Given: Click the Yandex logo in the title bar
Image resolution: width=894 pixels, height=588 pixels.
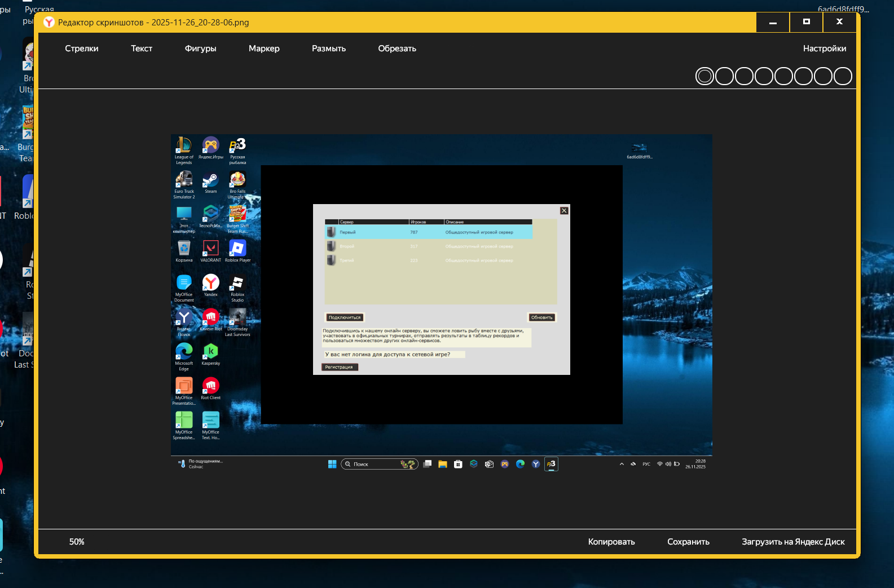Looking at the screenshot, I should tap(49, 23).
